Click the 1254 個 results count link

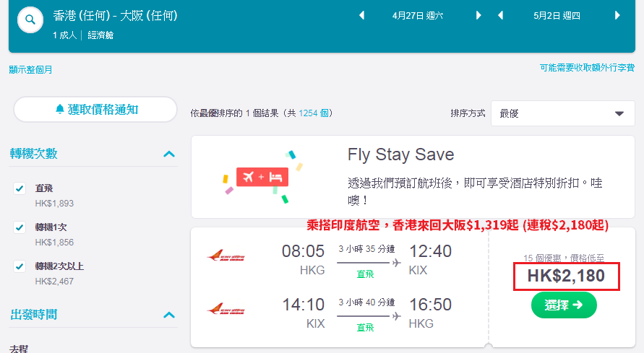[x=314, y=113]
